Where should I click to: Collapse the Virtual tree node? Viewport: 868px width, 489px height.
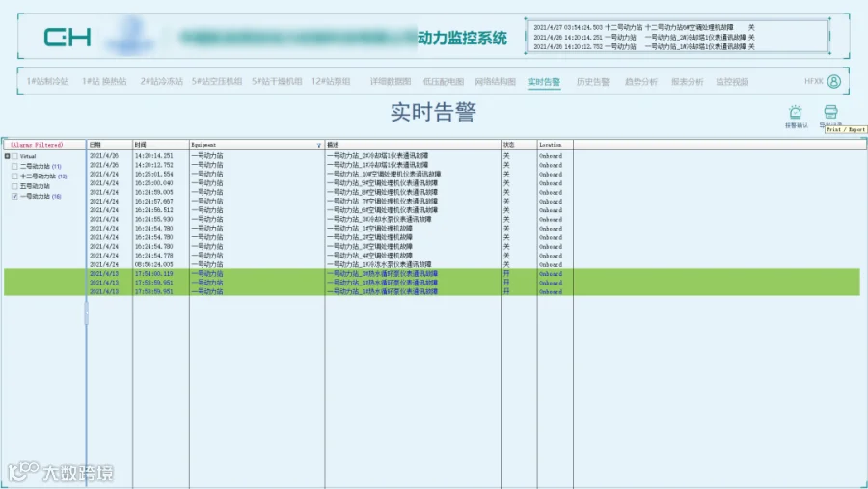click(x=7, y=156)
